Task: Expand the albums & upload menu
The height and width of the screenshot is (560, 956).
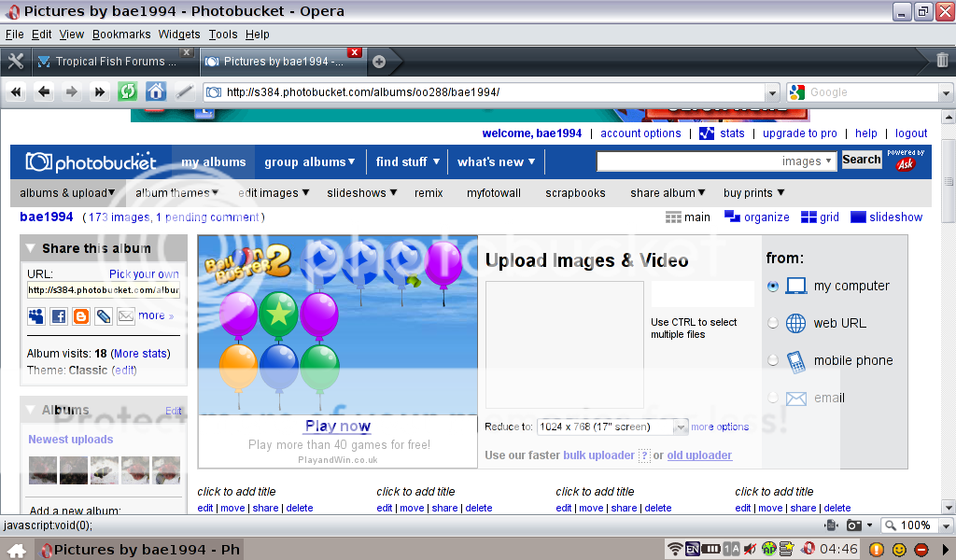Action: [67, 193]
